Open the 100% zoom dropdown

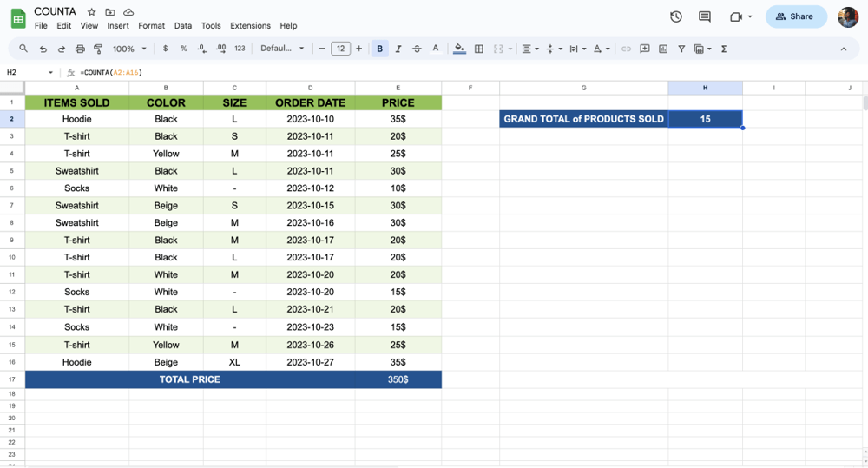[x=129, y=49]
